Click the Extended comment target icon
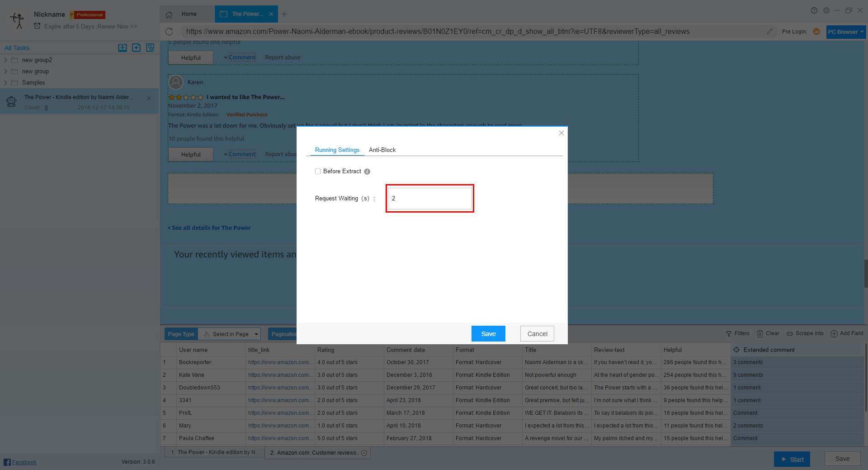Screen dimensions: 868x470 click(x=736, y=350)
